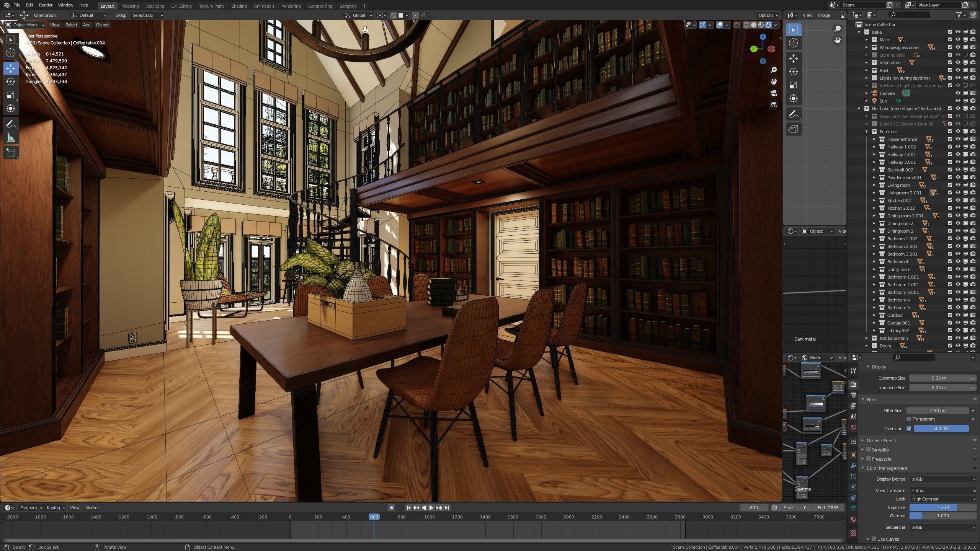The width and height of the screenshot is (980, 551).
Task: Switch to the Shading workspace tab
Action: click(239, 6)
